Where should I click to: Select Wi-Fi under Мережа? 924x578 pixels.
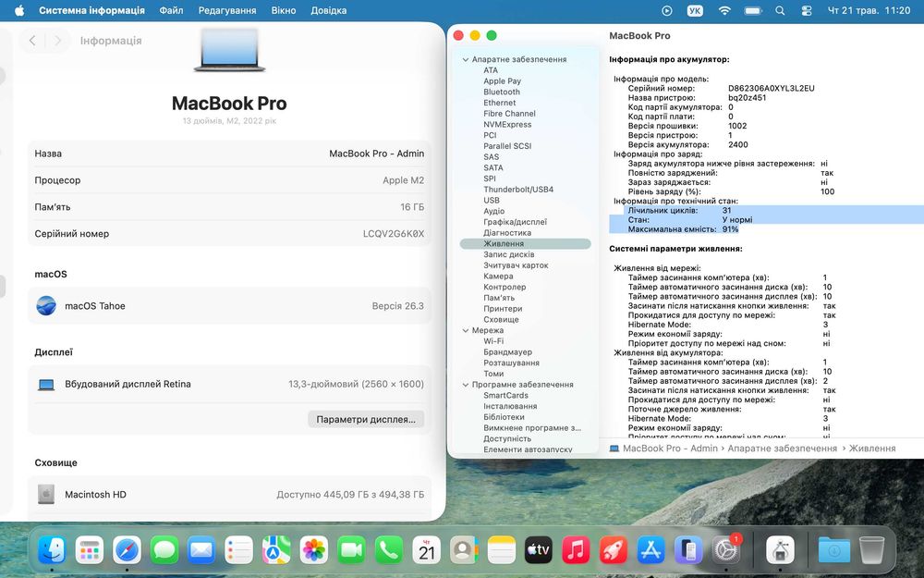point(493,341)
